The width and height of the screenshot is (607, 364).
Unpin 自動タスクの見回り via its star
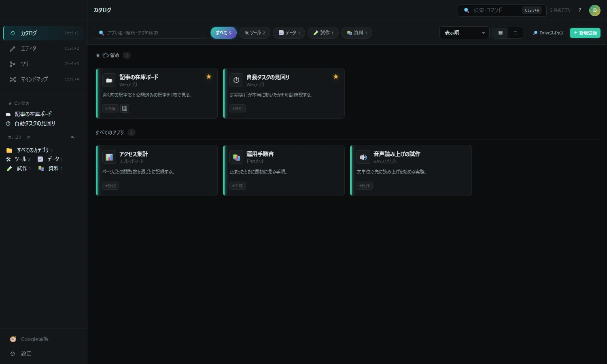tap(336, 76)
